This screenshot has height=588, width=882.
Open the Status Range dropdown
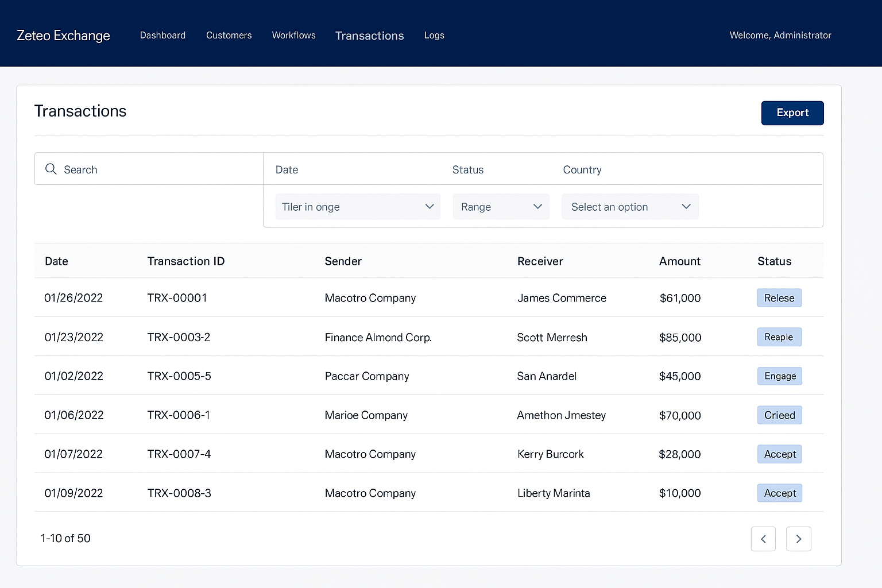pos(500,206)
